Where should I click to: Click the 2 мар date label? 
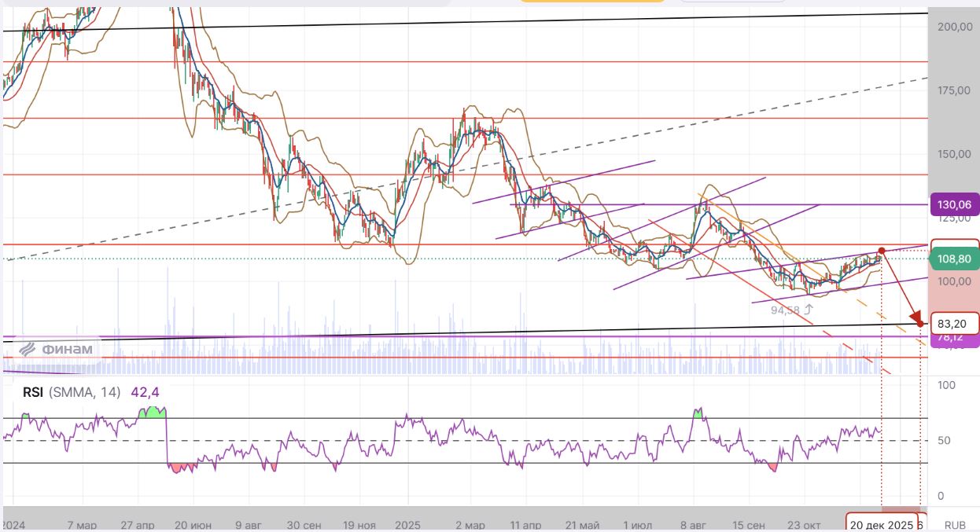tap(470, 524)
